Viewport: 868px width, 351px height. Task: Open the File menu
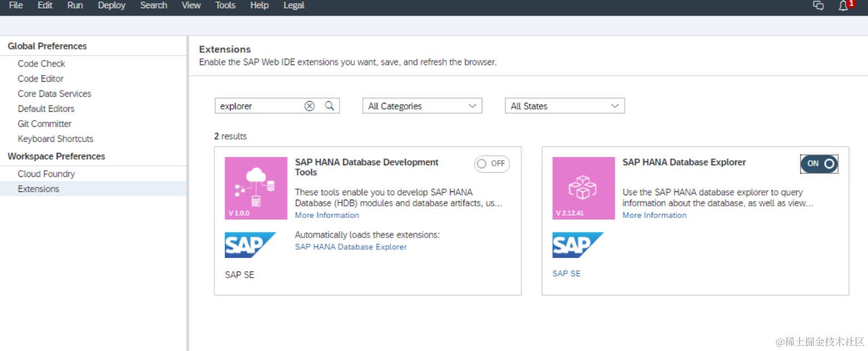click(x=16, y=5)
